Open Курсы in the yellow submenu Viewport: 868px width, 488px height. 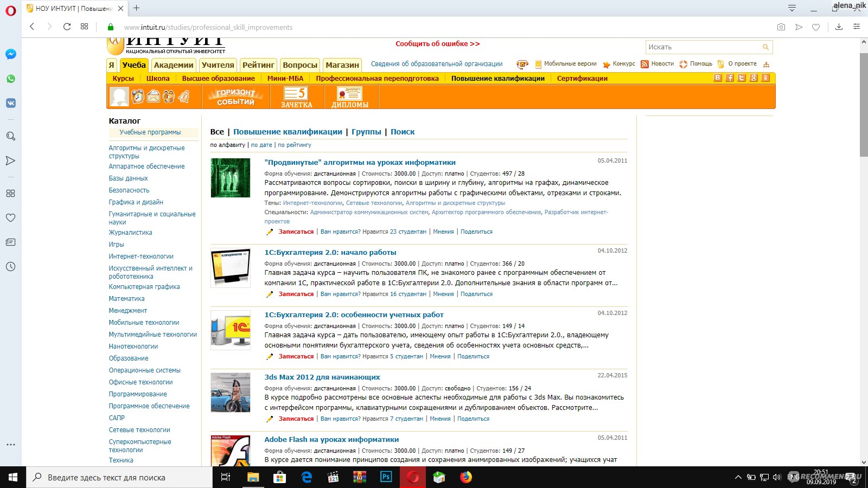123,78
